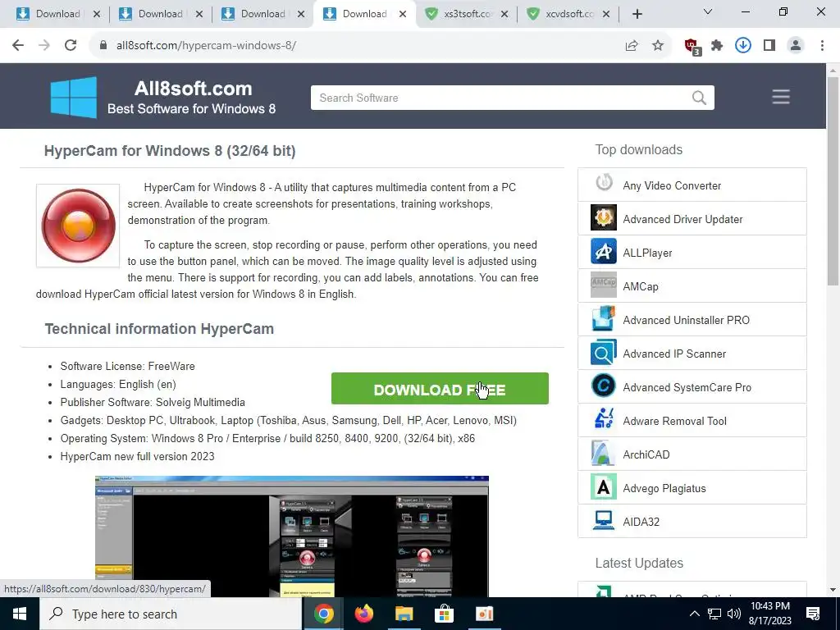Click the Advanced SystemCare Pro icon
This screenshot has width=840, height=630.
(x=604, y=386)
